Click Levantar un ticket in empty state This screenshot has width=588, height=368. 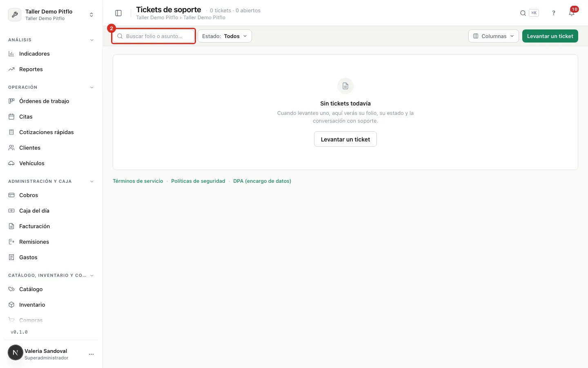coord(345,139)
